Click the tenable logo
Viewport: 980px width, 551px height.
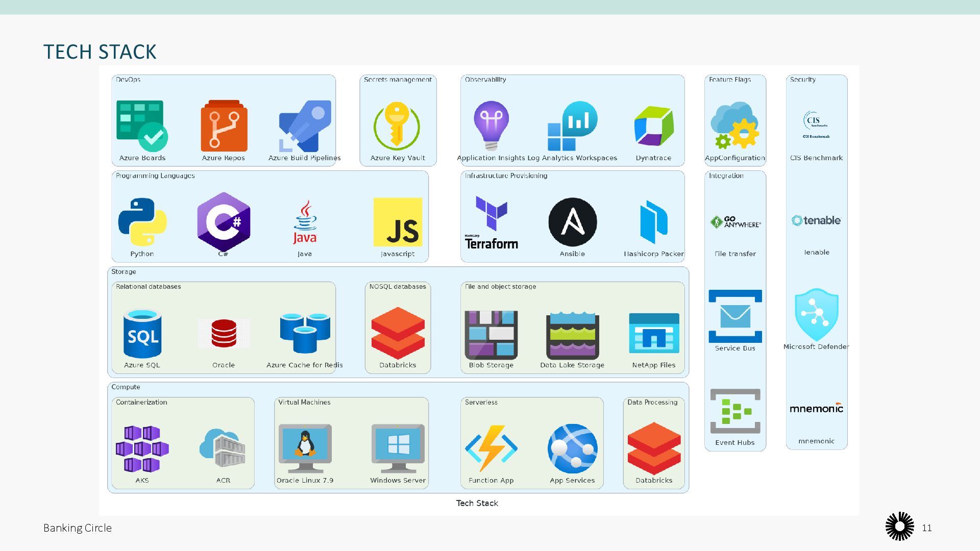pos(816,220)
